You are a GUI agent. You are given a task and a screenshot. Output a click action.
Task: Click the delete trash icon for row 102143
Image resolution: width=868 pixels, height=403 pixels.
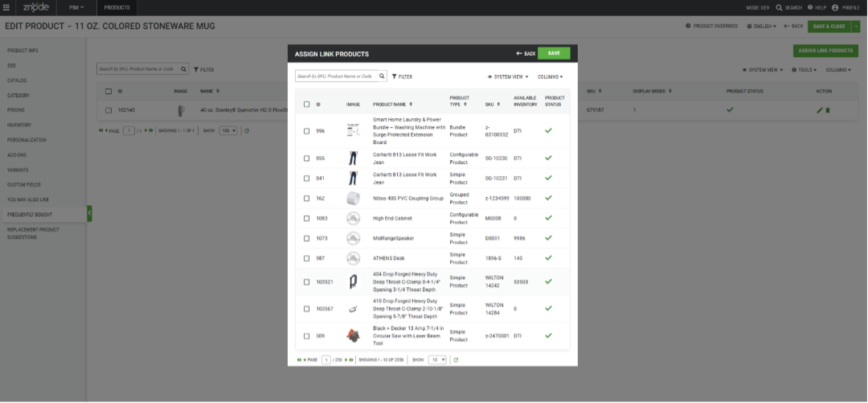(828, 110)
